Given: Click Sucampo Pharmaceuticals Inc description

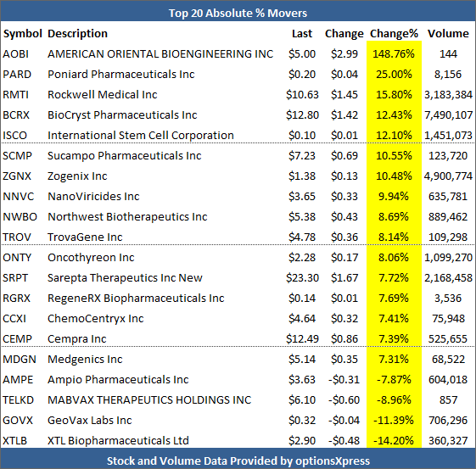Looking at the screenshot, I should pyautogui.click(x=125, y=155).
